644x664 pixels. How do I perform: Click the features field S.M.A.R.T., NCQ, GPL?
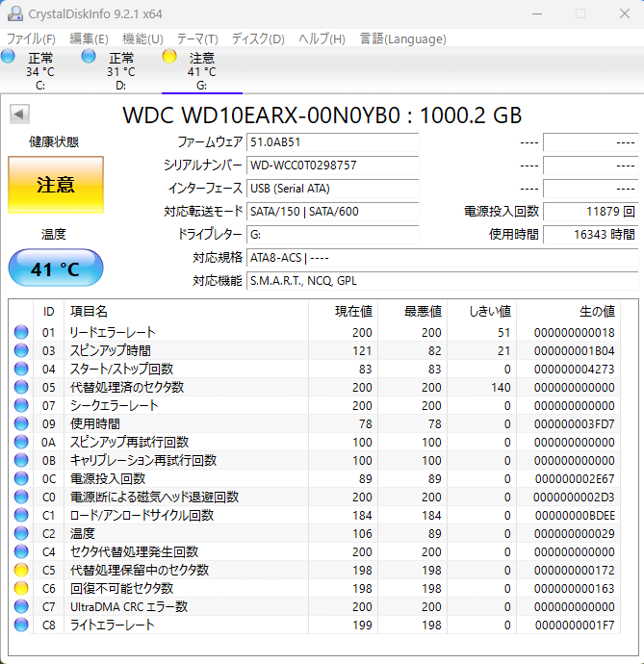click(442, 281)
